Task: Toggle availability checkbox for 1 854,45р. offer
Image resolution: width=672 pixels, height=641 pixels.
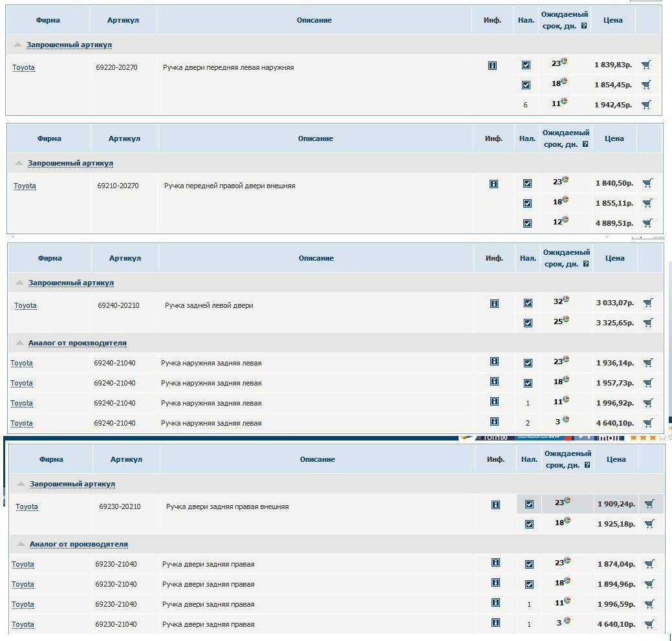Action: tap(526, 85)
